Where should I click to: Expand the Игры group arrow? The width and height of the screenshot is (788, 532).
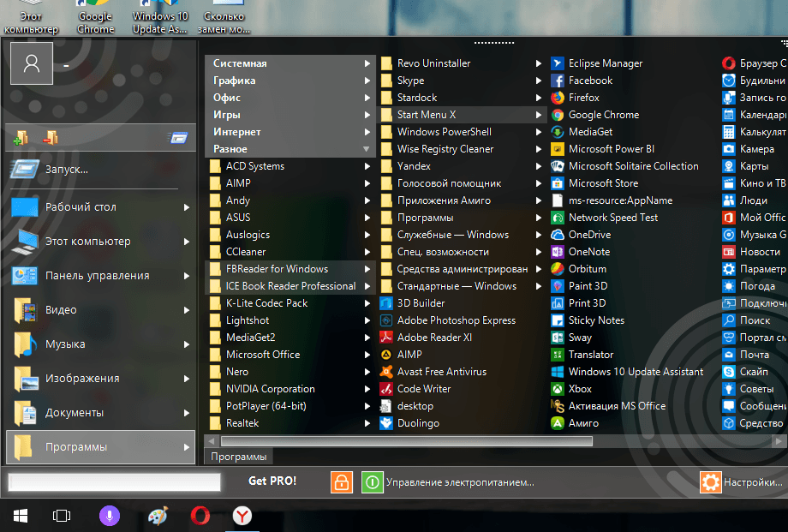pyautogui.click(x=367, y=115)
